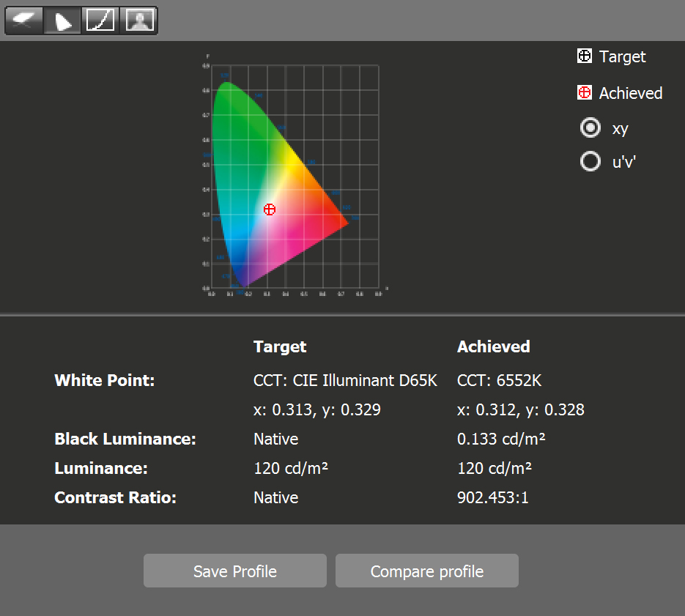
Task: Click the 0.133 cd/m² black luminance value
Action: pos(501,439)
